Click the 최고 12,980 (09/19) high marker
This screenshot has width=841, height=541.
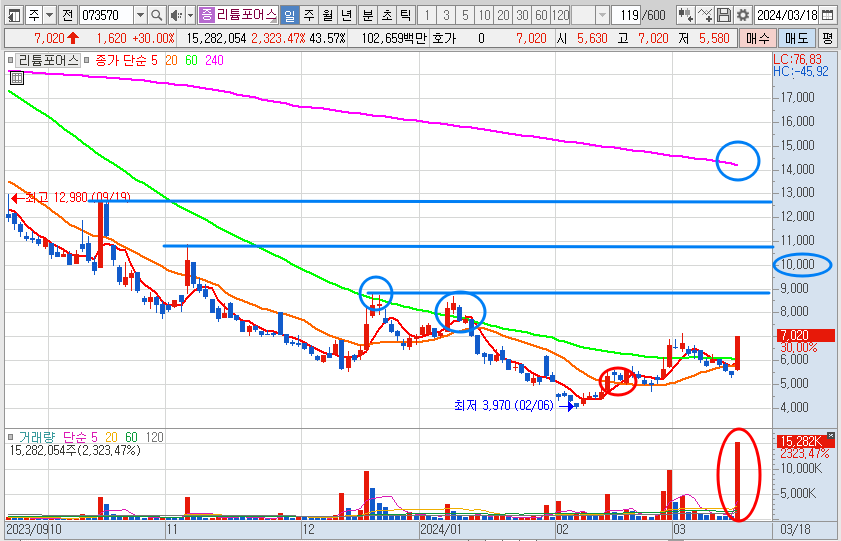[x=71, y=198]
